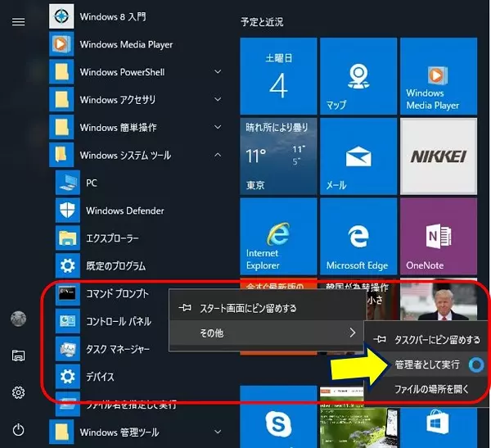The width and height of the screenshot is (491, 448).
Task: Select スタート画面にピン留めする in context menu
Action: (x=267, y=308)
